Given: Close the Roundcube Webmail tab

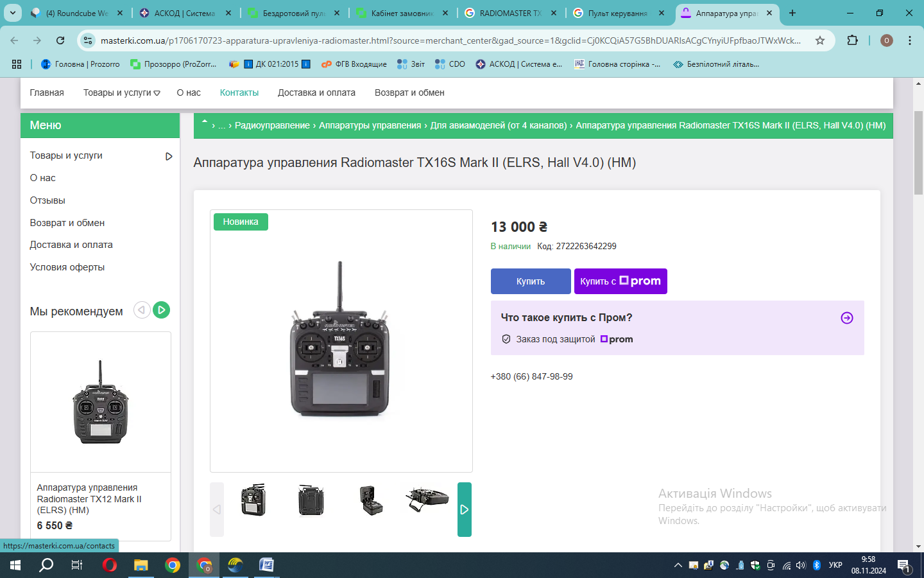Looking at the screenshot, I should click(x=120, y=13).
